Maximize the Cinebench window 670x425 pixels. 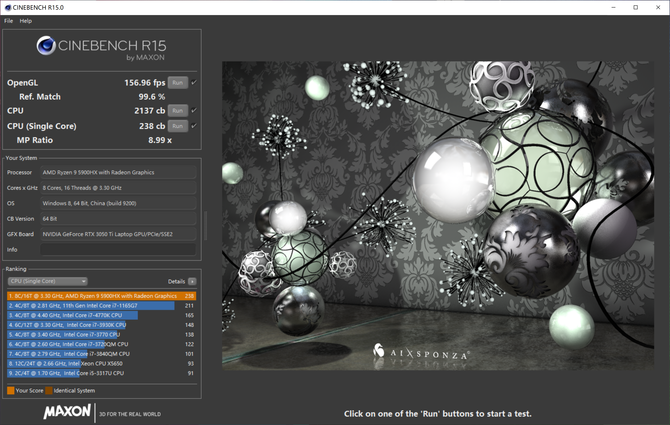click(x=635, y=7)
